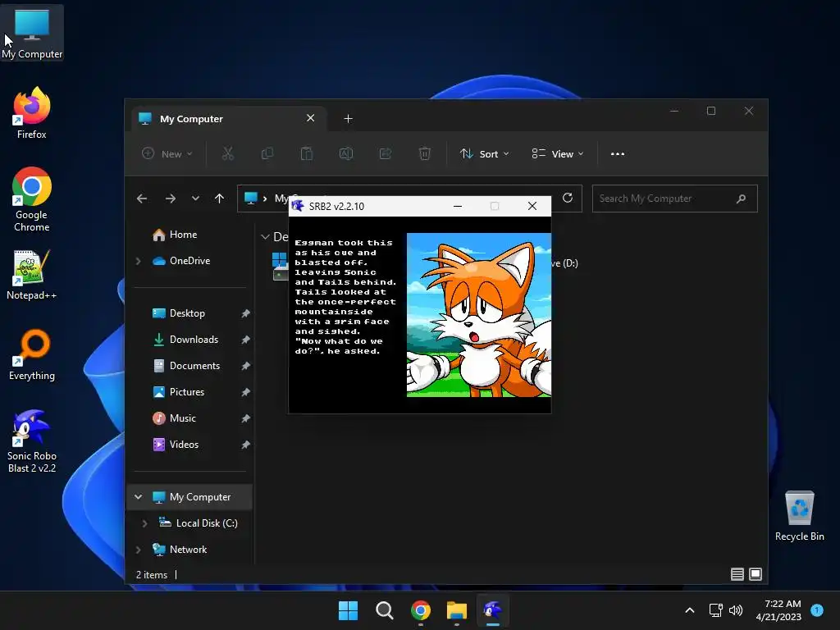Image resolution: width=840 pixels, height=630 pixels.
Task: Open the clock and date panel
Action: pyautogui.click(x=778, y=610)
